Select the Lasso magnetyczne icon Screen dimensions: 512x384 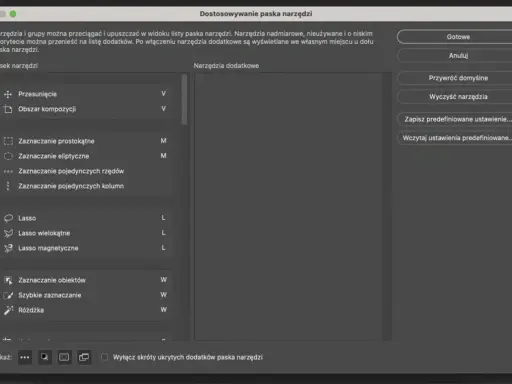coord(8,248)
